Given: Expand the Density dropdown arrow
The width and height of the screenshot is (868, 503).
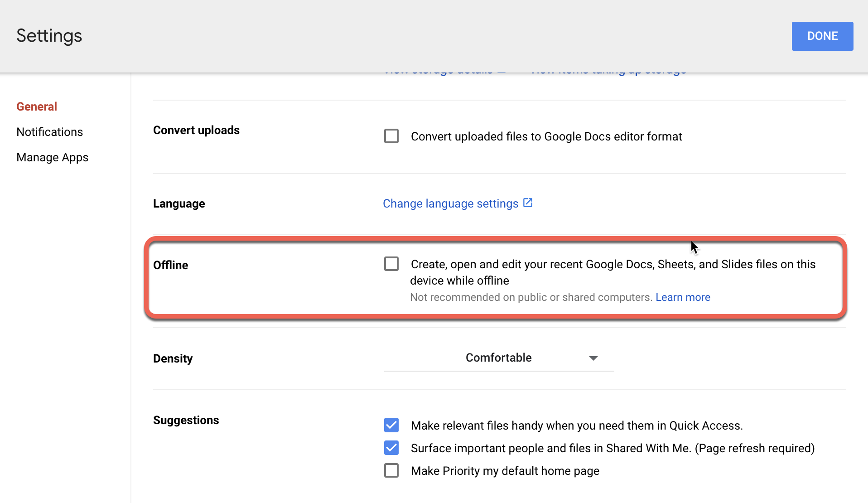Looking at the screenshot, I should (x=593, y=358).
